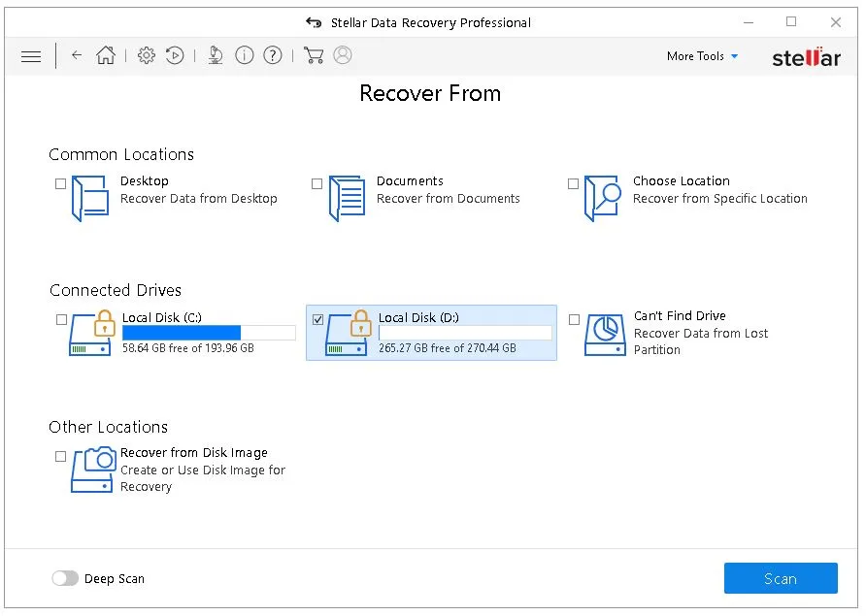Click the Resume Recovery icon
The width and height of the screenshot is (866, 616).
click(x=176, y=55)
